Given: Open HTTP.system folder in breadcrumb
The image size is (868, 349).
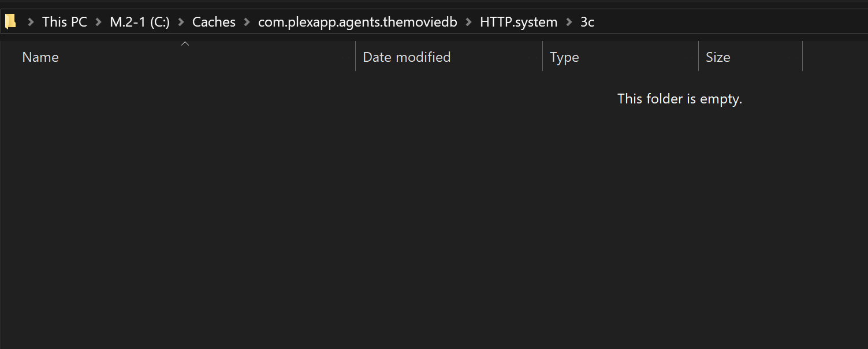Looking at the screenshot, I should coord(519,23).
